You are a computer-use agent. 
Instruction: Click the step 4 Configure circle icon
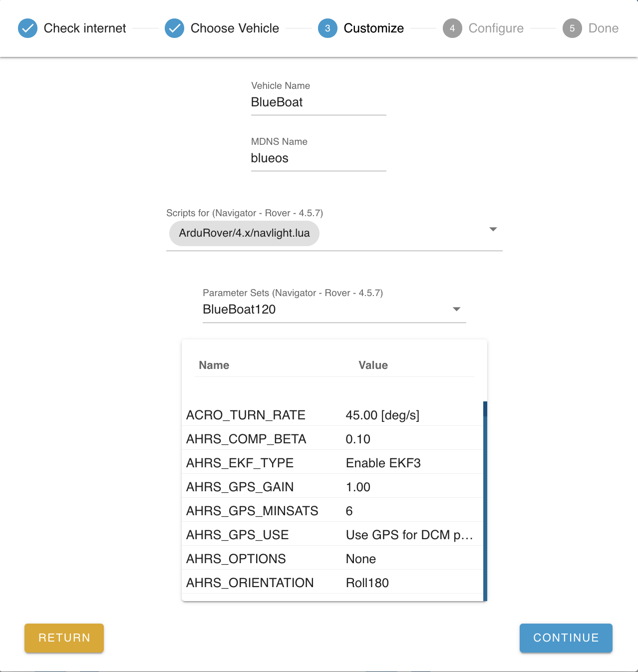tap(452, 28)
